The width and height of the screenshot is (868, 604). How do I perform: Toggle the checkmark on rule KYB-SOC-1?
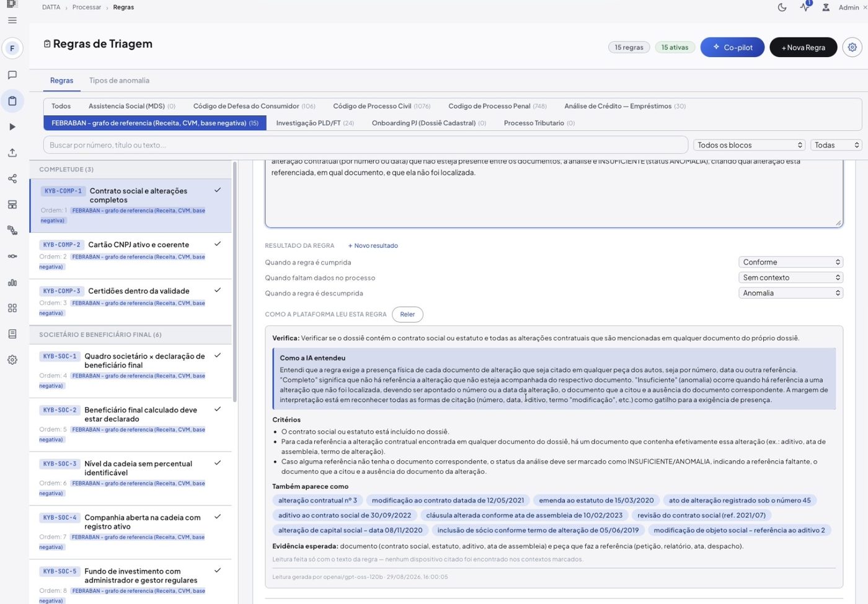click(218, 356)
